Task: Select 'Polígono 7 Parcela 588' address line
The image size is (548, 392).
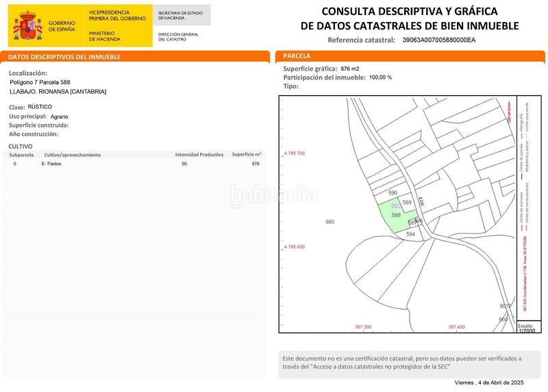Action: [40, 82]
